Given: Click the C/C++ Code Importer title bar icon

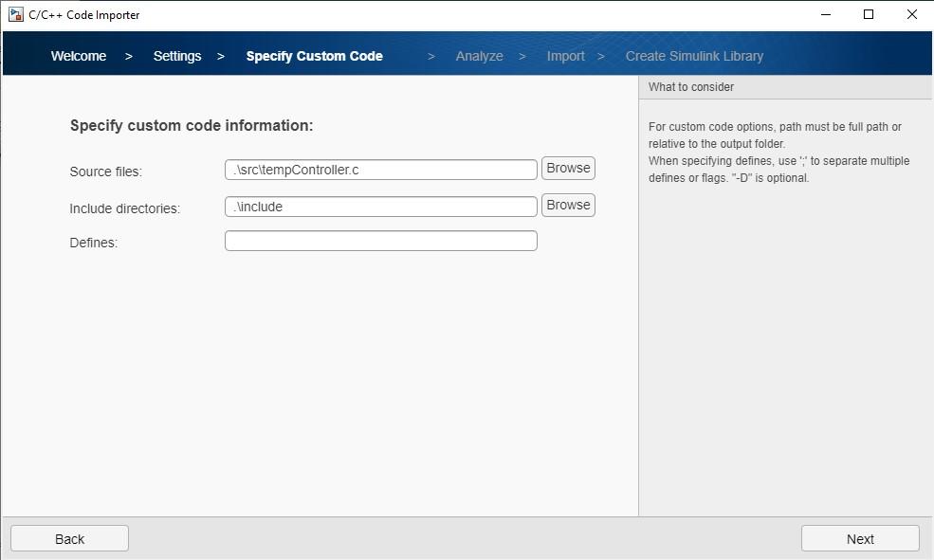Looking at the screenshot, I should point(15,14).
